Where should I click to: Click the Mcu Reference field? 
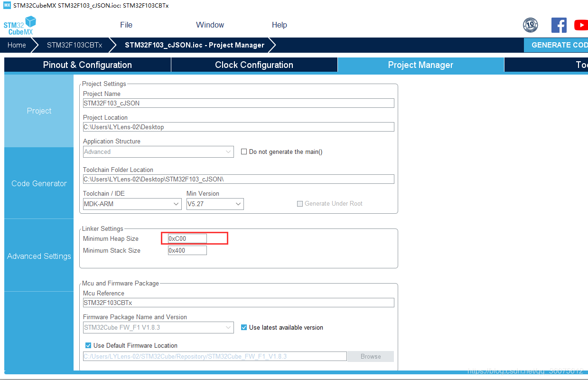pyautogui.click(x=238, y=303)
